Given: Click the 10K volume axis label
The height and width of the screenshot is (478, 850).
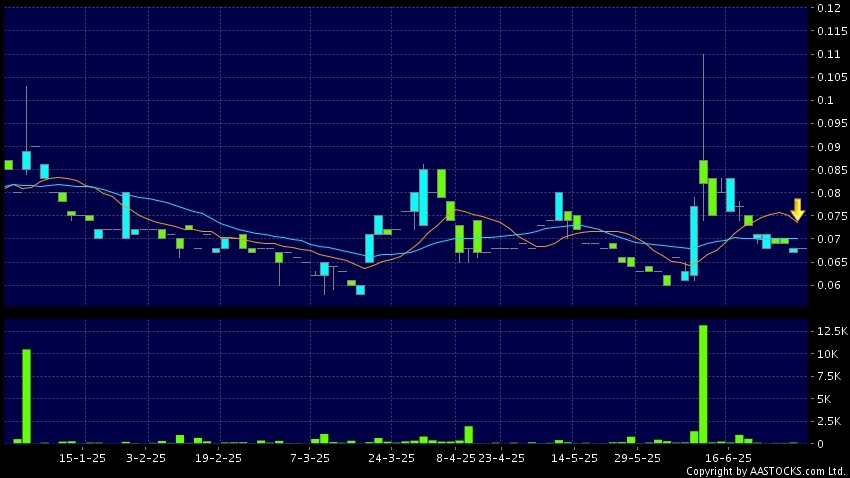Looking at the screenshot, I should point(828,353).
